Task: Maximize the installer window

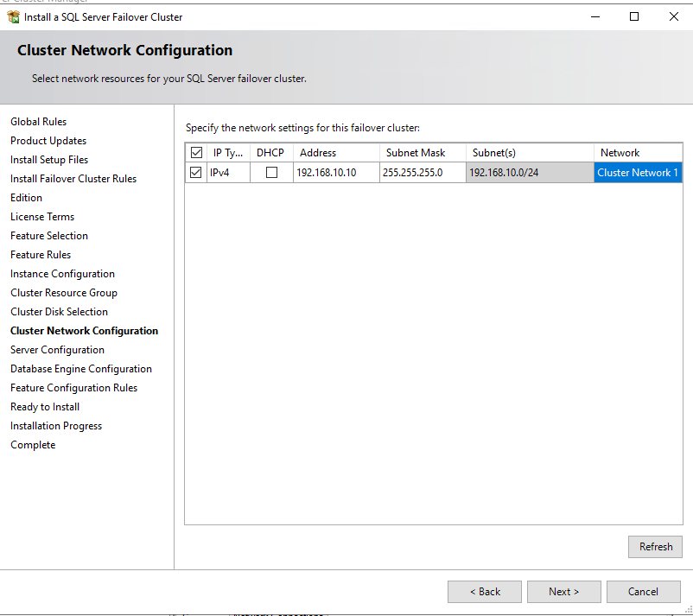Action: pos(634,16)
